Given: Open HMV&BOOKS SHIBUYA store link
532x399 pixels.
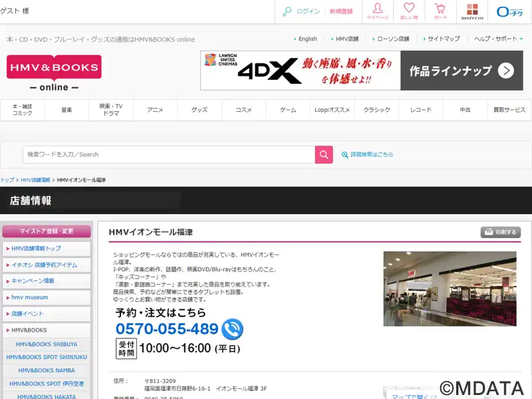Looking at the screenshot, I should click(x=47, y=344).
